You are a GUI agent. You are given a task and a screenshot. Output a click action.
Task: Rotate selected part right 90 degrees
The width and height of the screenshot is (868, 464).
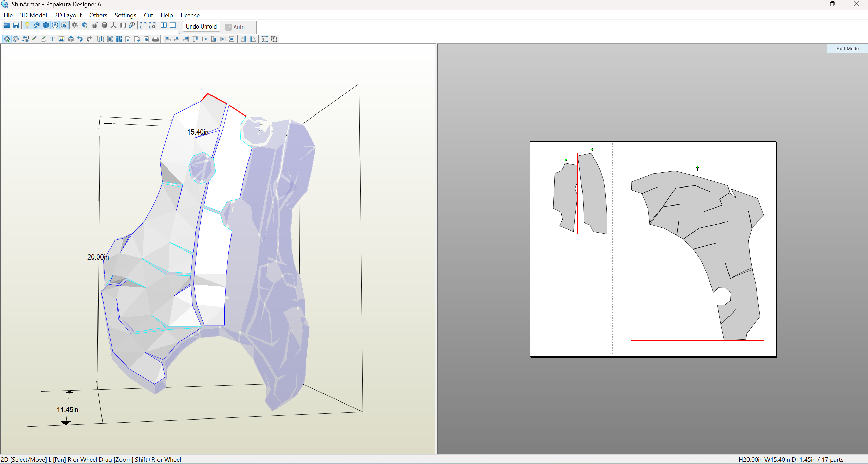pos(253,39)
